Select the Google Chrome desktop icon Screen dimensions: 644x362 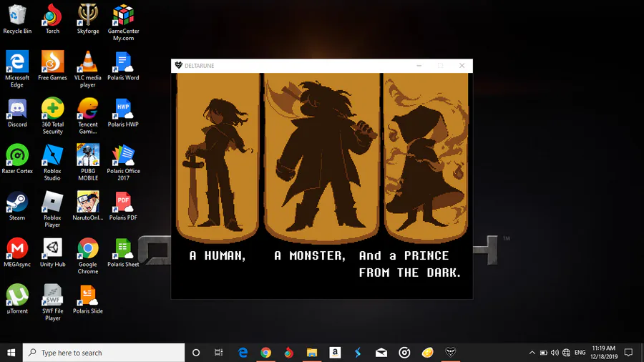click(88, 256)
